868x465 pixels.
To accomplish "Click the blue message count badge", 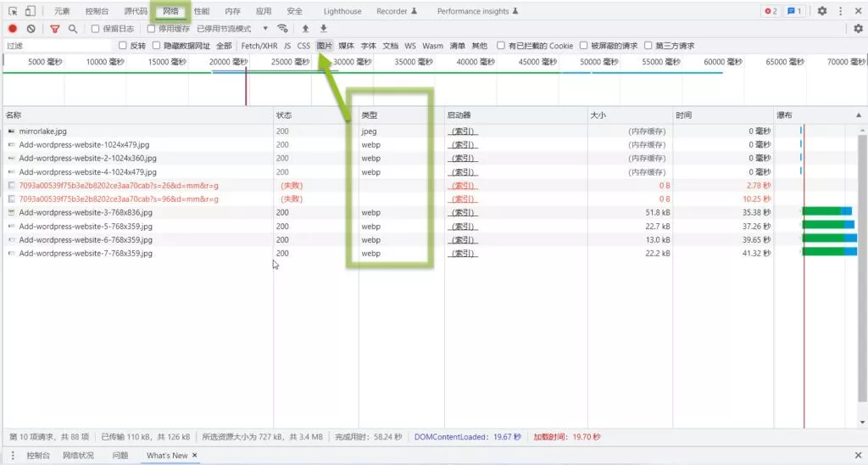I will [x=794, y=11].
